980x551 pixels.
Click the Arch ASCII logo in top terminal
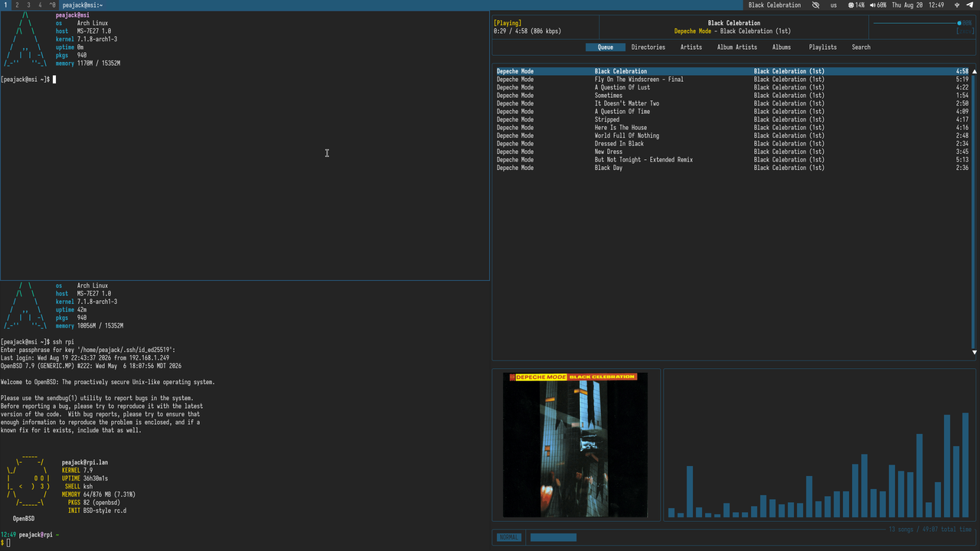(x=26, y=39)
